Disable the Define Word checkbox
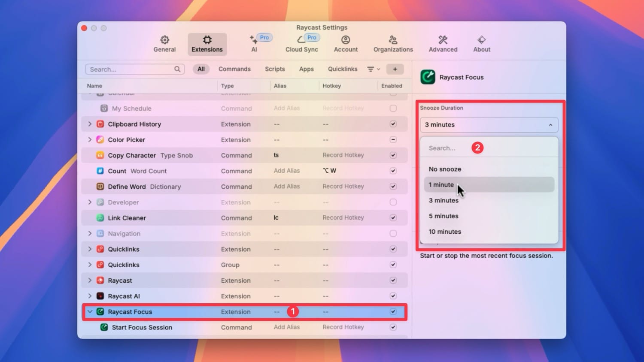The width and height of the screenshot is (644, 362). coord(393,187)
